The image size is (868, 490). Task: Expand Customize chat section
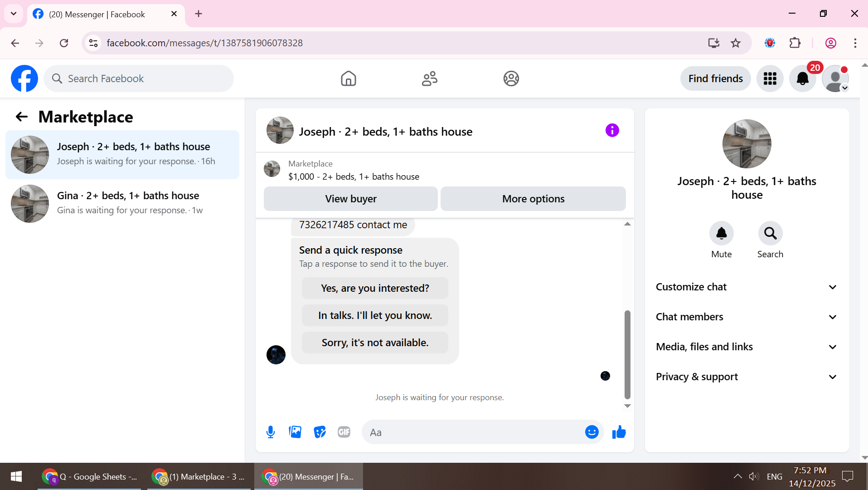(x=747, y=287)
